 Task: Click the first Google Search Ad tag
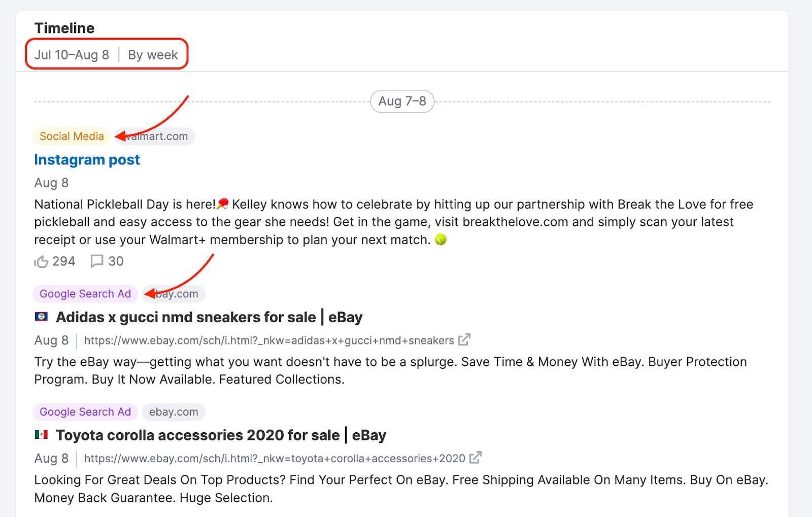point(85,294)
